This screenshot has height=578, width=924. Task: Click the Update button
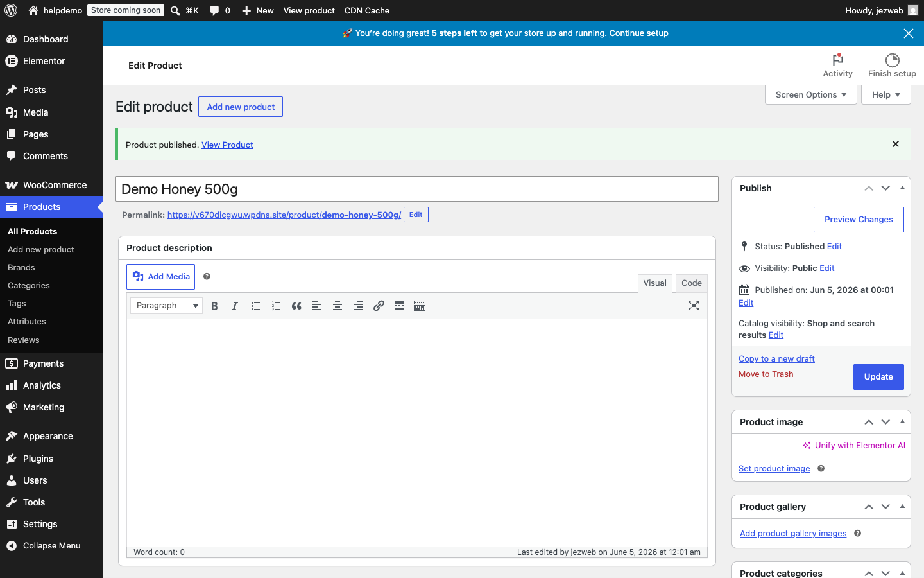[878, 377]
